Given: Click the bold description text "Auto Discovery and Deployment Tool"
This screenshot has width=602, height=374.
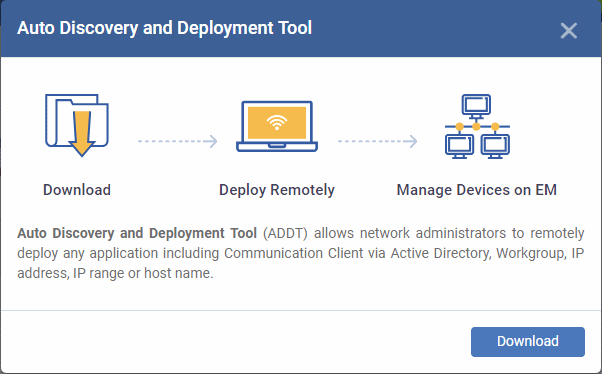Looking at the screenshot, I should pos(137,233).
